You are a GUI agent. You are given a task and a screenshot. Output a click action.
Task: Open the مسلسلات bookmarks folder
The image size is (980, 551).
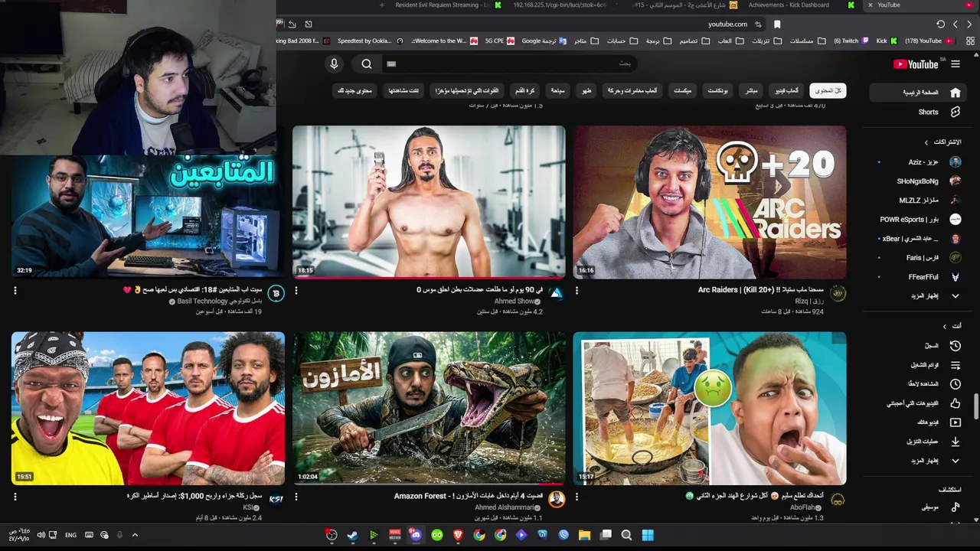[807, 41]
